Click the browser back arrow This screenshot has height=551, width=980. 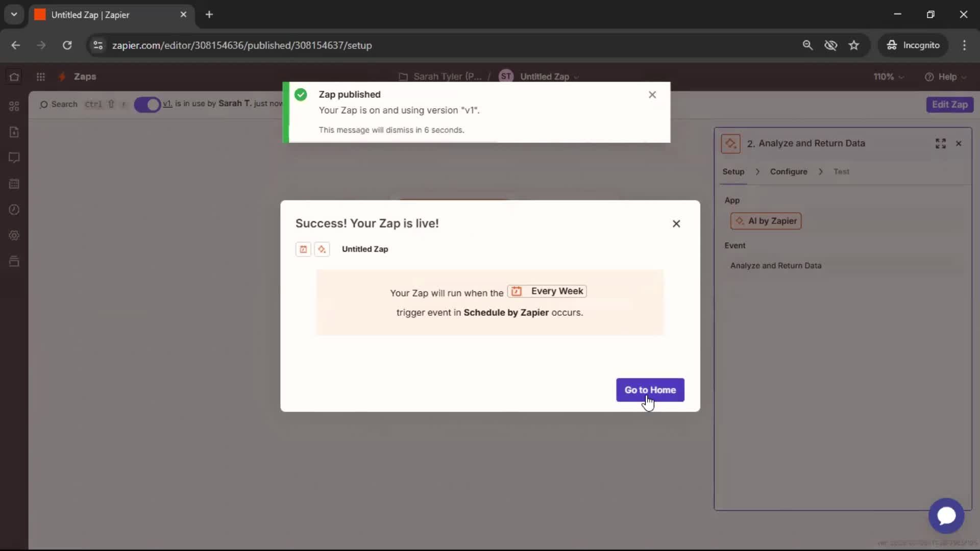[x=16, y=45]
